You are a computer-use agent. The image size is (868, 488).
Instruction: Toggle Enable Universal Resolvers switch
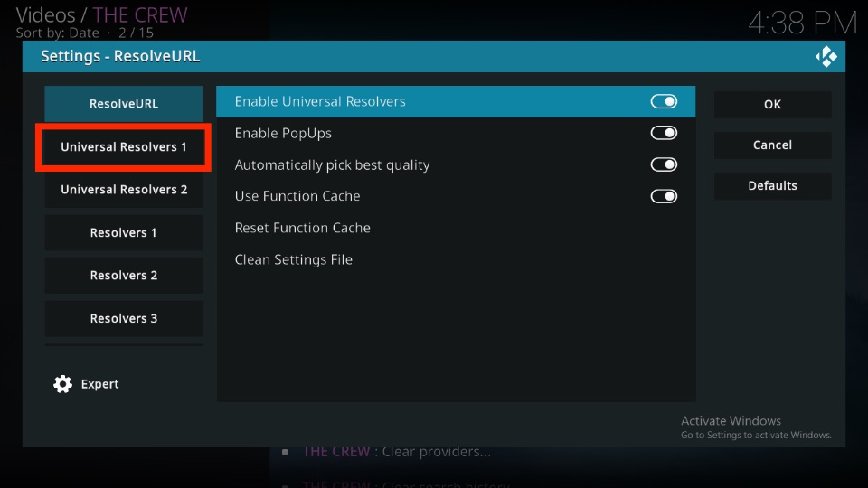click(x=664, y=101)
